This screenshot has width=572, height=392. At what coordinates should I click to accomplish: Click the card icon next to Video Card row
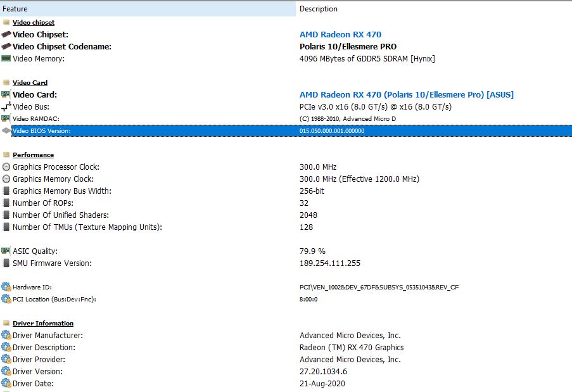coord(6,94)
